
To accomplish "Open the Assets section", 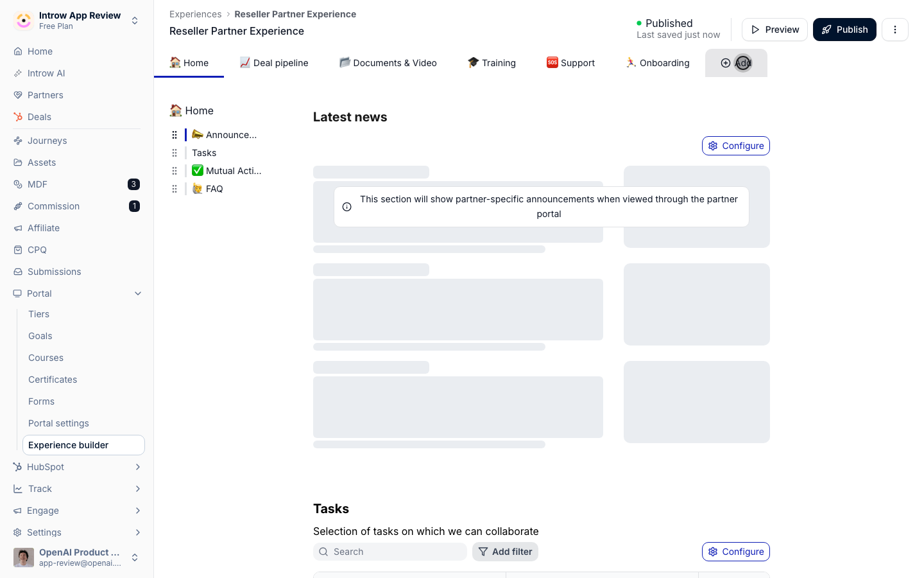I will coord(77,162).
